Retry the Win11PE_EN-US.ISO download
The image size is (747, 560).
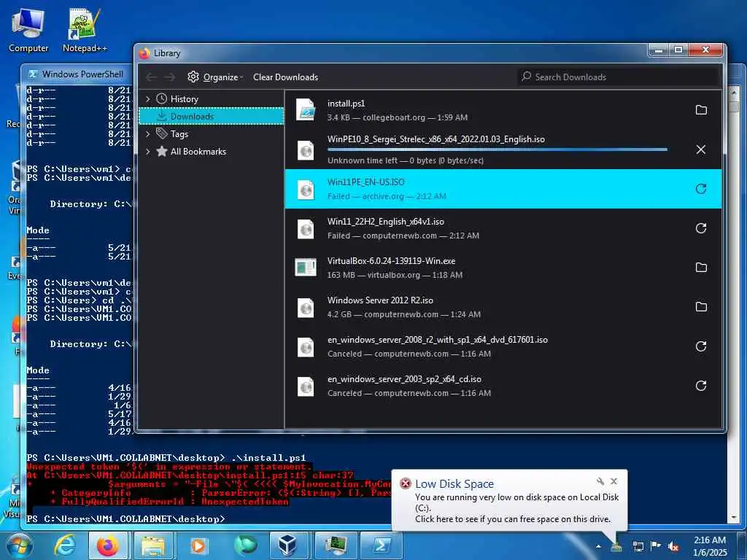pyautogui.click(x=701, y=189)
